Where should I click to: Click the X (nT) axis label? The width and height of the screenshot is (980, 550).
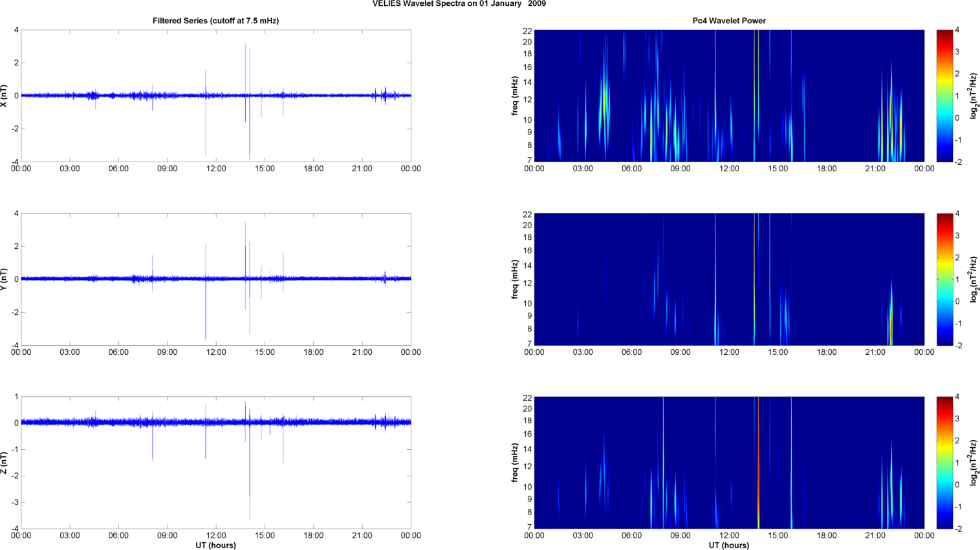5,96
